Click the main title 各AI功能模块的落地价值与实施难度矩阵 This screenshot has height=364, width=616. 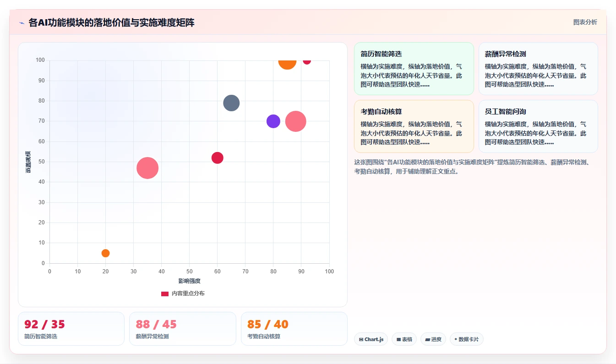pos(111,22)
